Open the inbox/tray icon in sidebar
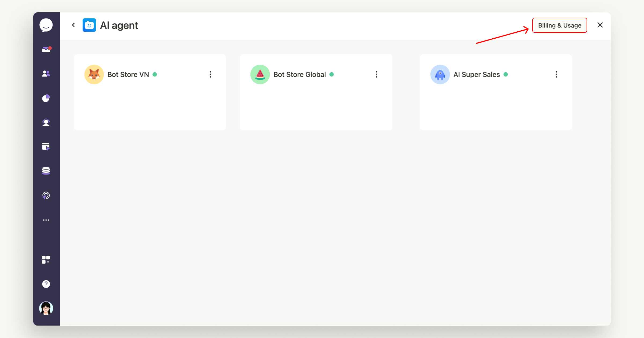 pyautogui.click(x=46, y=49)
